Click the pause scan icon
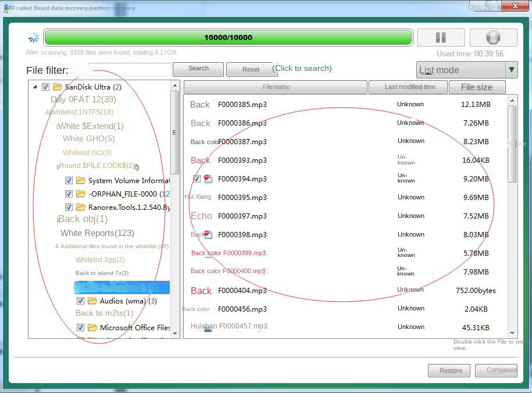 (x=441, y=37)
